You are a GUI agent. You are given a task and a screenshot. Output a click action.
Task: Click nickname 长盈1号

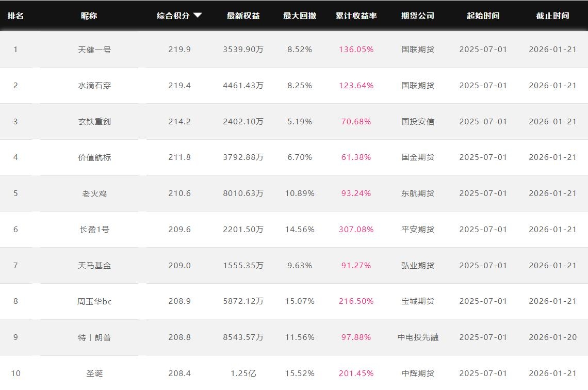click(x=94, y=230)
